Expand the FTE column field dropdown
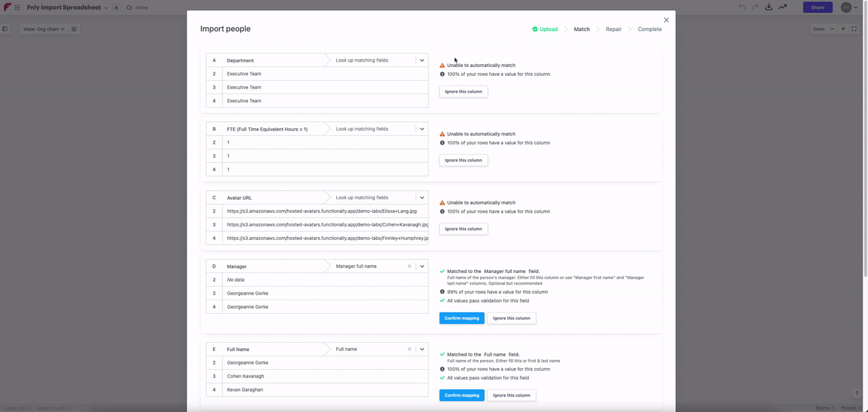Screen dimensions: 868x412 [422, 129]
